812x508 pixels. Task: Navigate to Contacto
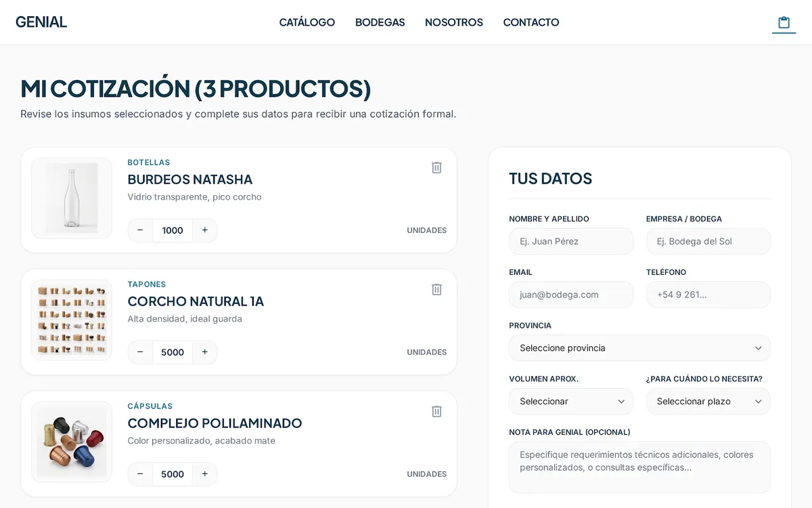tap(531, 22)
